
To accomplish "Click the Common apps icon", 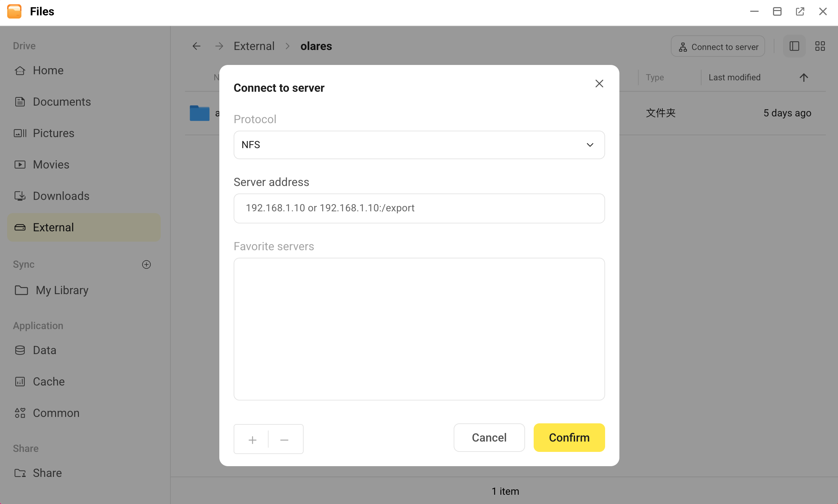I will point(20,413).
